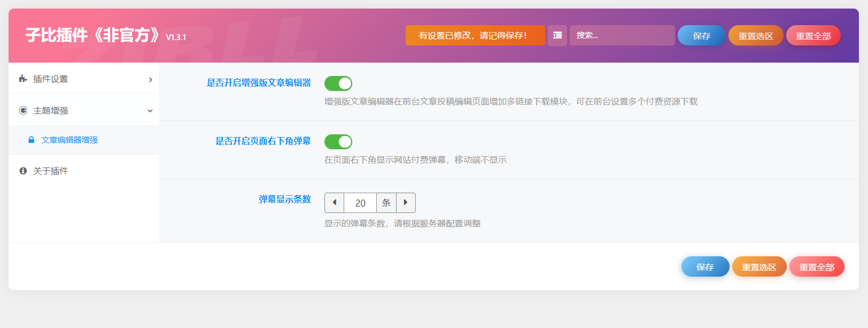868x328 pixels.
Task: Decrease 弹幕显示条数 with the left arrow
Action: point(335,202)
